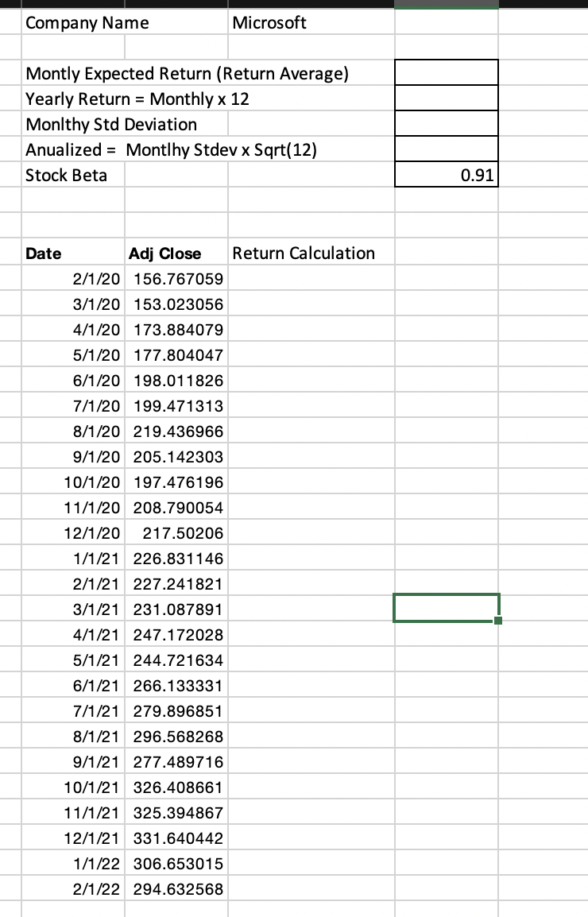Click the Montly Expected Return label
Image resolution: width=588 pixels, height=917 pixels.
pos(188,73)
